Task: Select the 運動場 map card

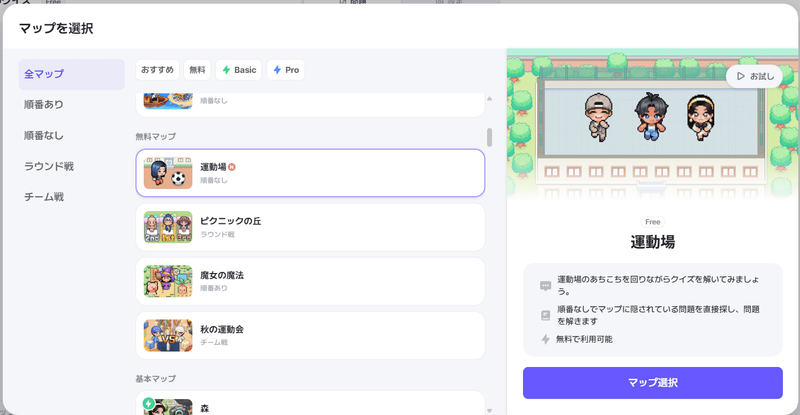Action: pyautogui.click(x=310, y=173)
